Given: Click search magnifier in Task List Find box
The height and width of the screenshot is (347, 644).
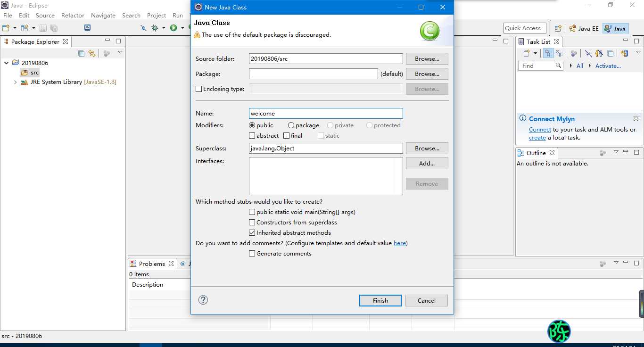Looking at the screenshot, I should (x=558, y=66).
